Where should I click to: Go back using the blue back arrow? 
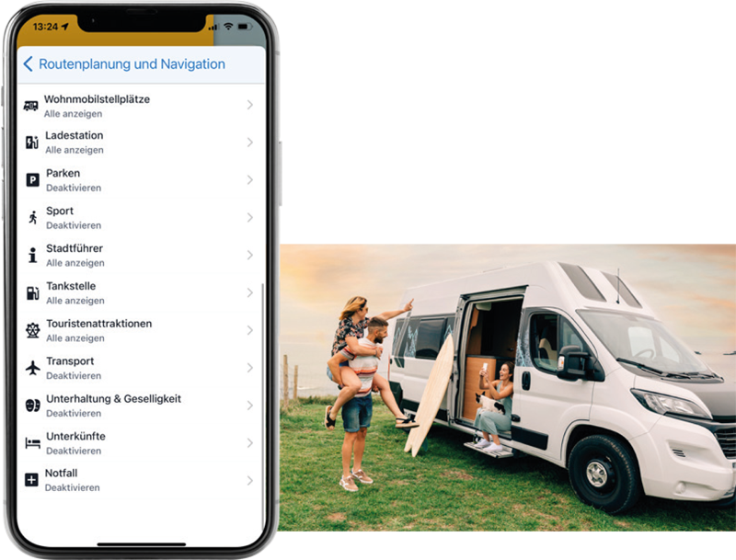[x=29, y=64]
